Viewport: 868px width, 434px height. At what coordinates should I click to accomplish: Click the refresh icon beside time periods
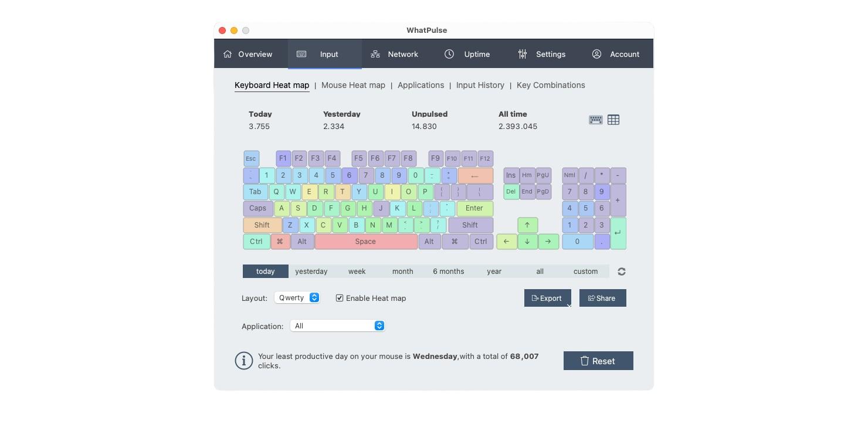point(621,271)
